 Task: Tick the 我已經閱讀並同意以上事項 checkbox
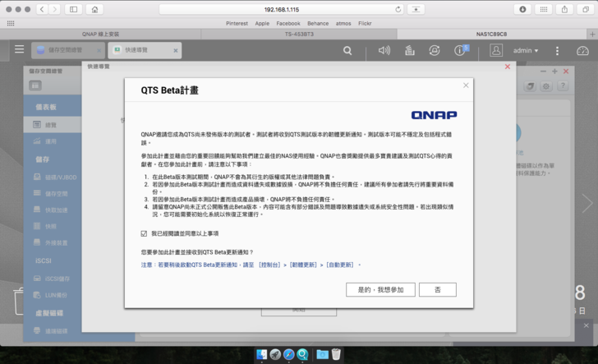(x=145, y=233)
